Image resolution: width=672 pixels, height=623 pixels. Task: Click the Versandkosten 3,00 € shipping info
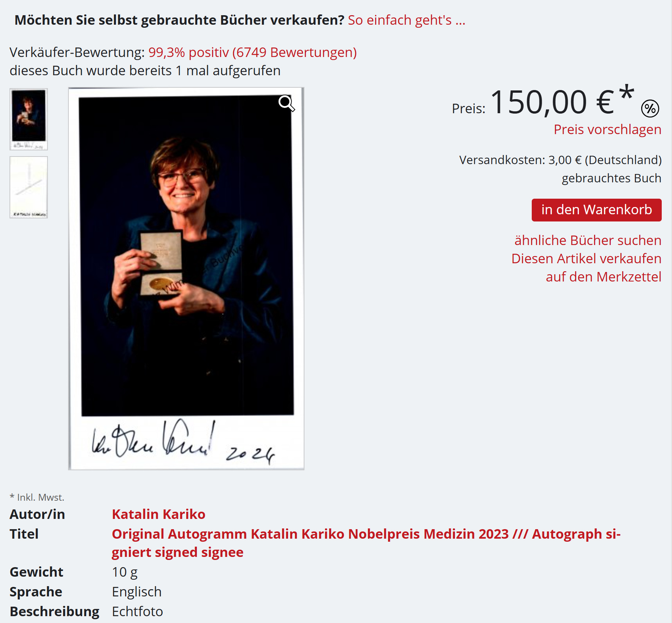click(x=560, y=160)
